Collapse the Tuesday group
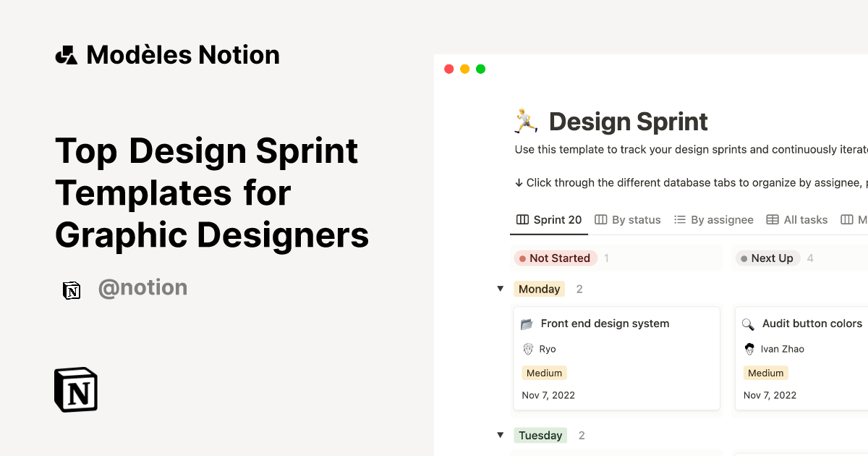This screenshot has width=868, height=456. (501, 435)
